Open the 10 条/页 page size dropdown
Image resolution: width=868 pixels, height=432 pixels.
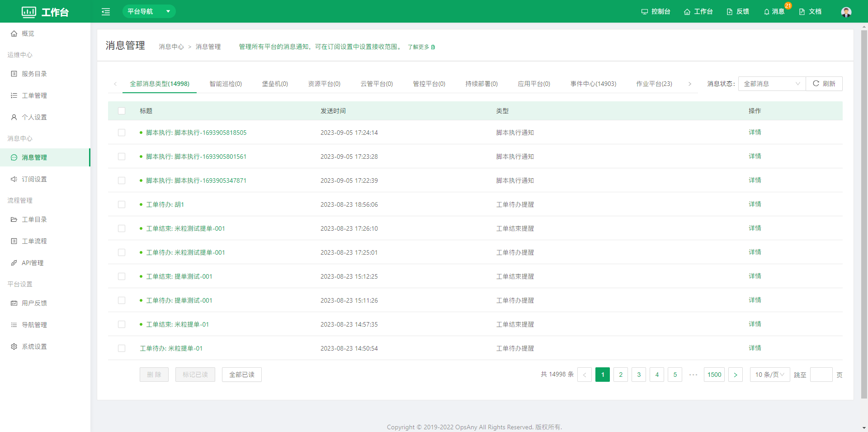click(x=770, y=375)
